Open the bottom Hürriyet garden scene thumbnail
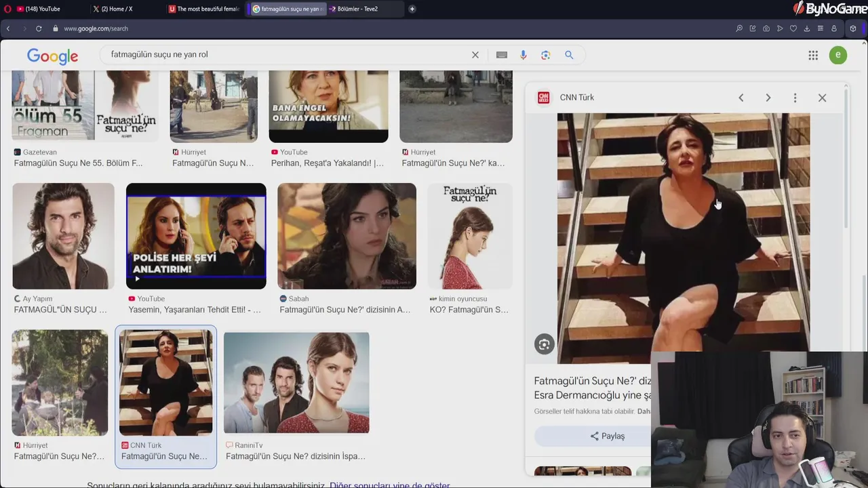The width and height of the screenshot is (868, 488). [60, 382]
